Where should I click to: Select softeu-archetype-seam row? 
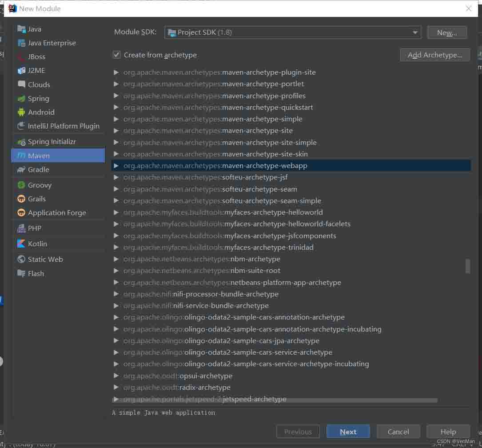click(291, 189)
